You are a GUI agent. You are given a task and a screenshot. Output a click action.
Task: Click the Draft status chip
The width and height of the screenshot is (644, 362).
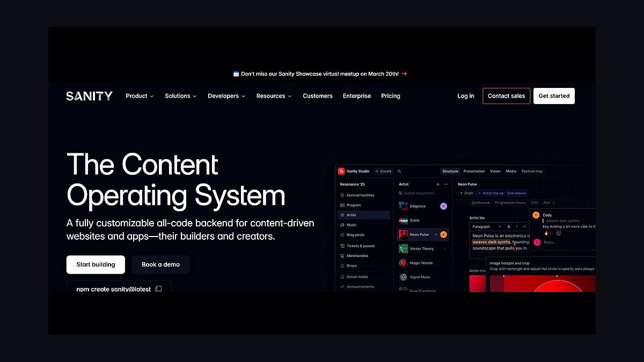pos(466,193)
